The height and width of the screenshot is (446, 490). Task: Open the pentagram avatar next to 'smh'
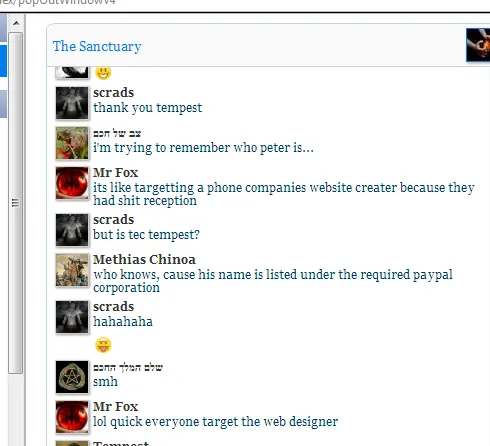point(72,377)
